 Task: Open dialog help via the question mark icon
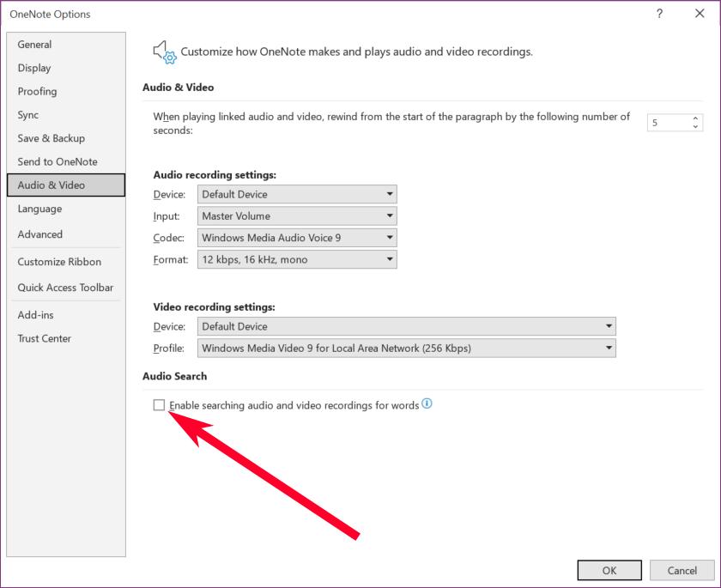point(658,14)
